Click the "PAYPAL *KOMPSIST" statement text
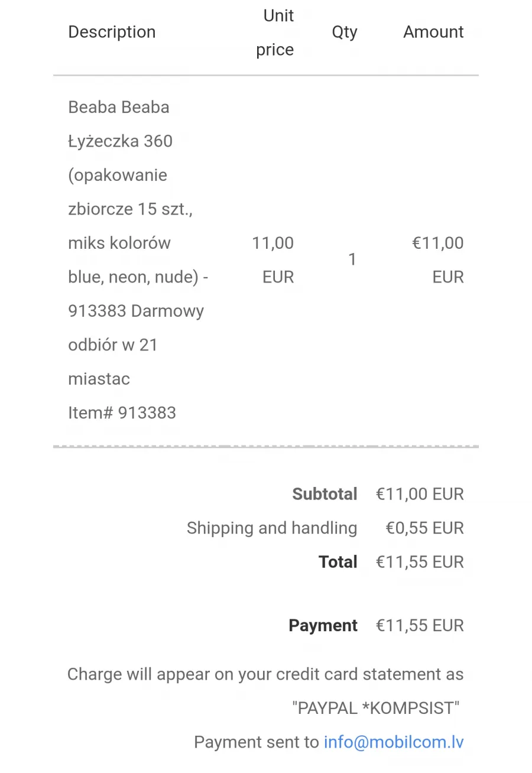 (376, 708)
